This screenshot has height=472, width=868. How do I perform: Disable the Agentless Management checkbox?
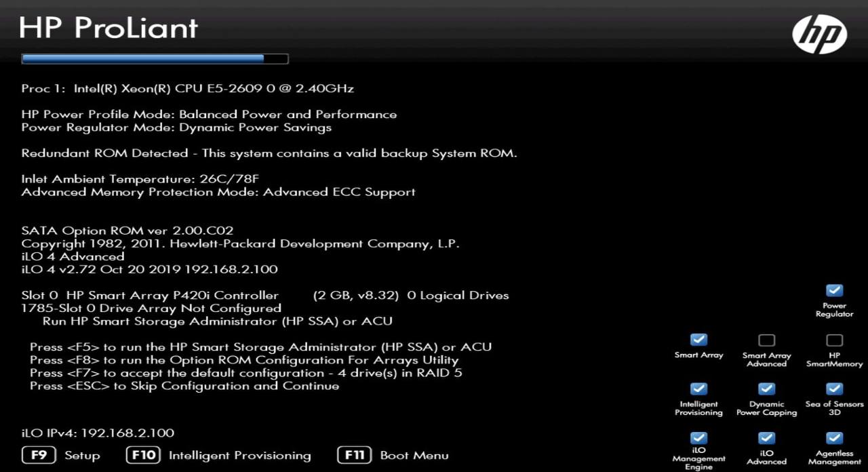(x=834, y=438)
